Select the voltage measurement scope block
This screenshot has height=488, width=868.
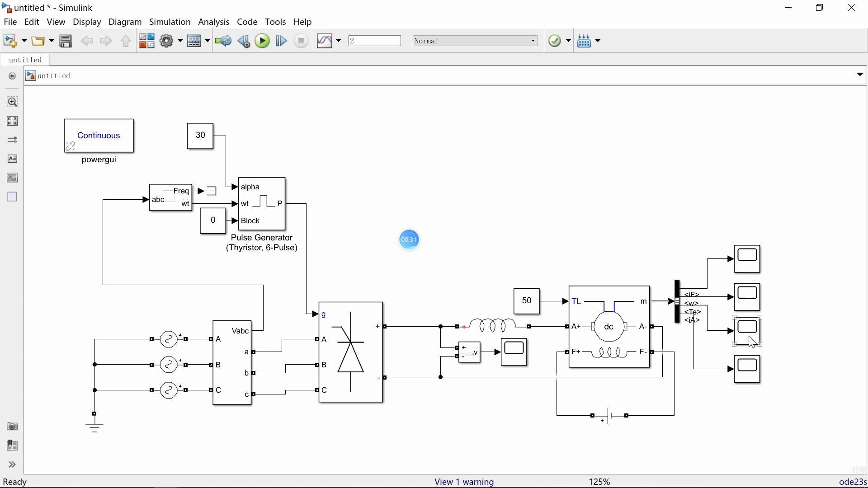point(514,352)
